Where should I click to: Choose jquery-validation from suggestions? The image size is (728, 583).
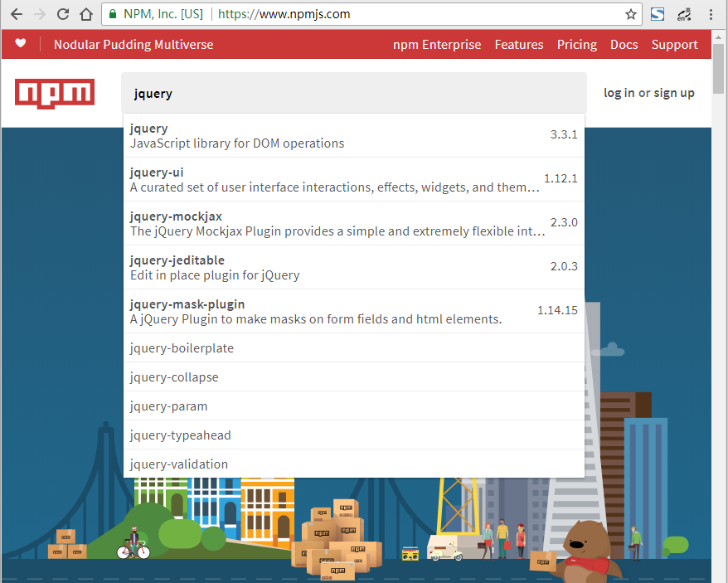[354, 464]
